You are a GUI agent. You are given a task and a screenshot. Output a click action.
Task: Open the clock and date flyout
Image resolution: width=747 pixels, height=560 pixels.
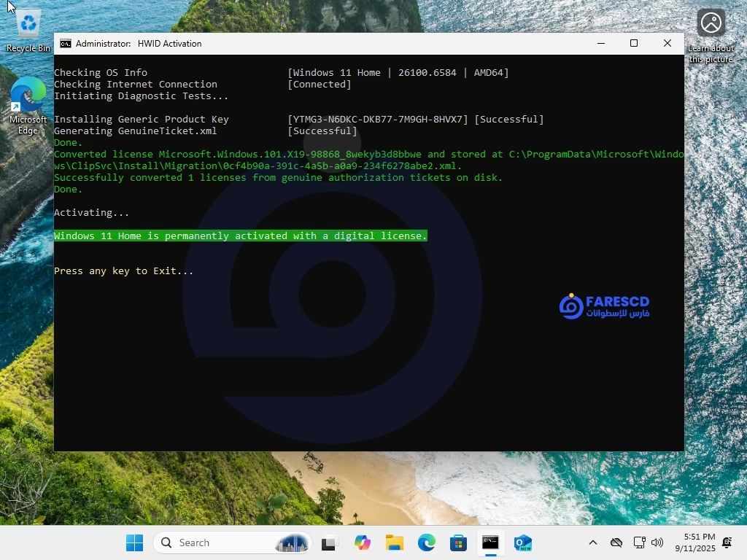[x=694, y=542]
